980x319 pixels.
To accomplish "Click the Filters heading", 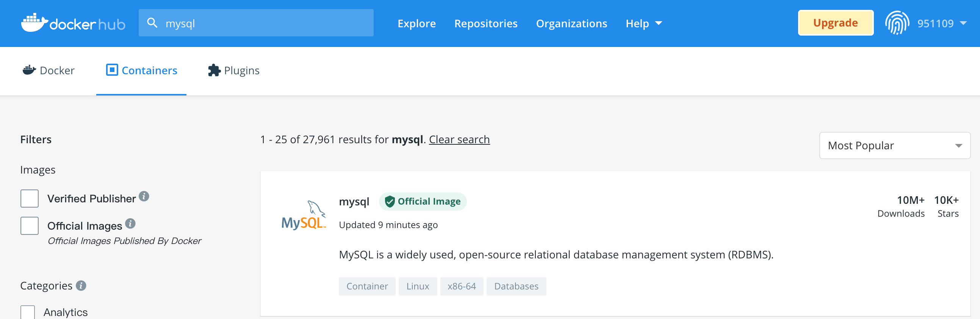I will coord(36,139).
